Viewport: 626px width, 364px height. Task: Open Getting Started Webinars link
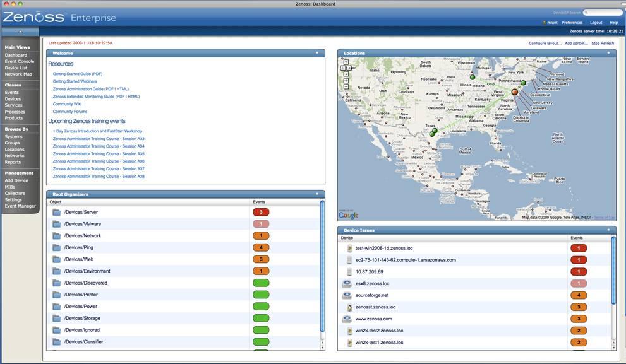[75, 81]
